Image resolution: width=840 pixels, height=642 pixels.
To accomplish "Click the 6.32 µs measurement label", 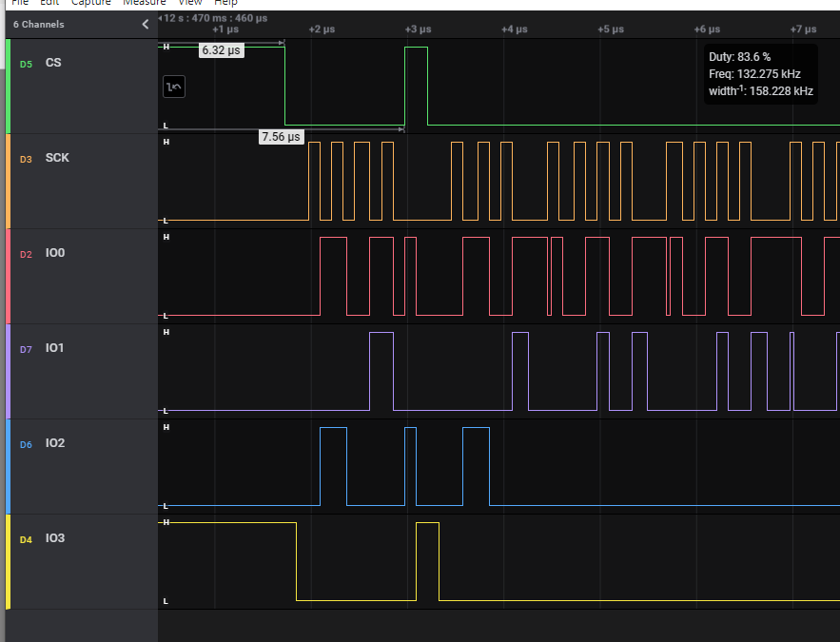I will click(x=222, y=50).
